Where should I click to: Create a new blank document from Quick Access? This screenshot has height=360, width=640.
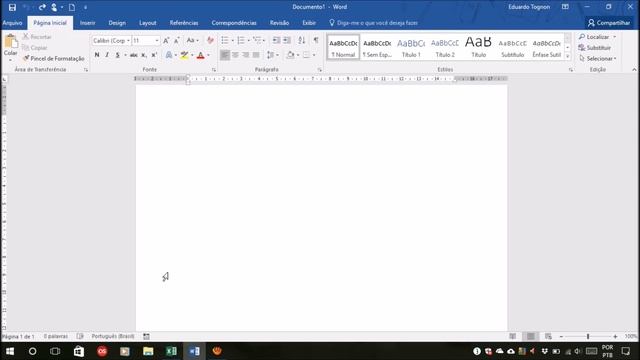point(72,7)
